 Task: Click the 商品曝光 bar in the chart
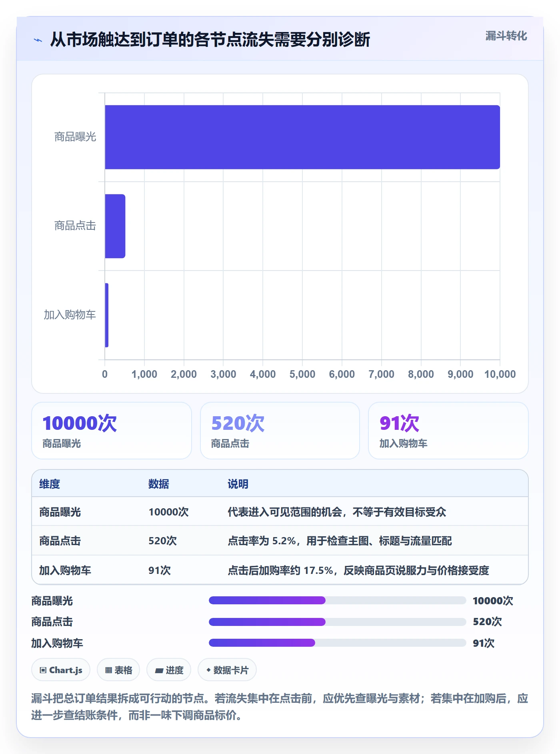click(302, 137)
